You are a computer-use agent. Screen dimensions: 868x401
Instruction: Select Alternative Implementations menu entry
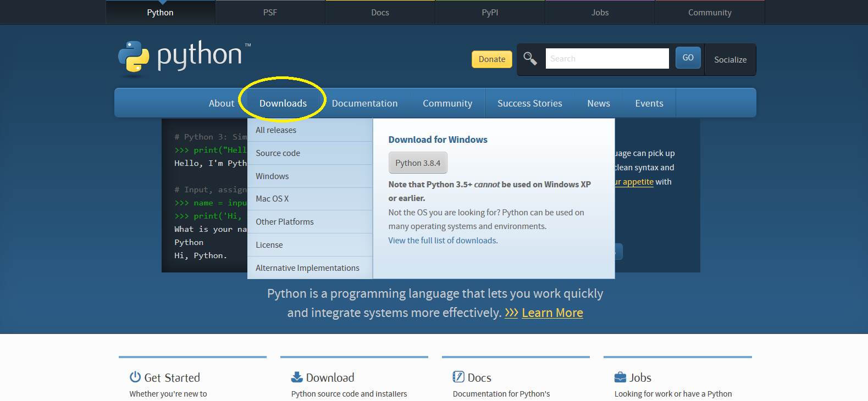[310, 268]
